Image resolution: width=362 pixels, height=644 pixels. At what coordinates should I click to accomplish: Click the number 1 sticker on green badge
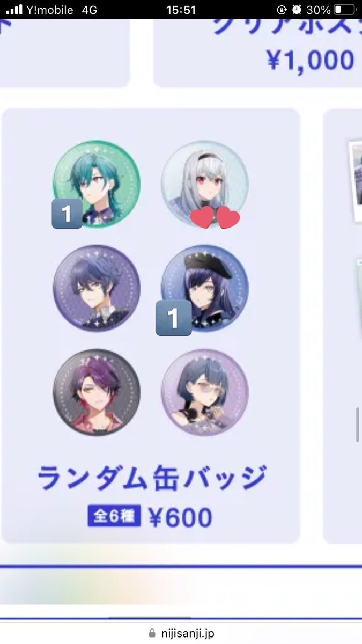[x=67, y=214]
